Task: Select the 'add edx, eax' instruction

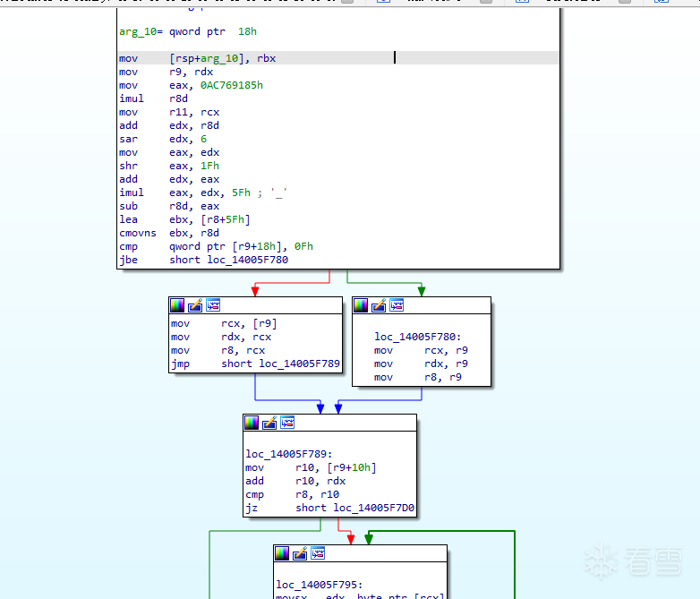Action: pyautogui.click(x=169, y=179)
